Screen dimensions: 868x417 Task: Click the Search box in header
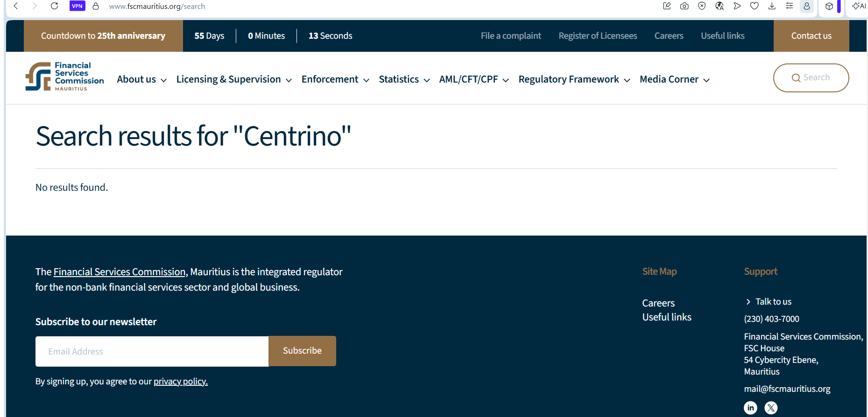click(x=811, y=78)
